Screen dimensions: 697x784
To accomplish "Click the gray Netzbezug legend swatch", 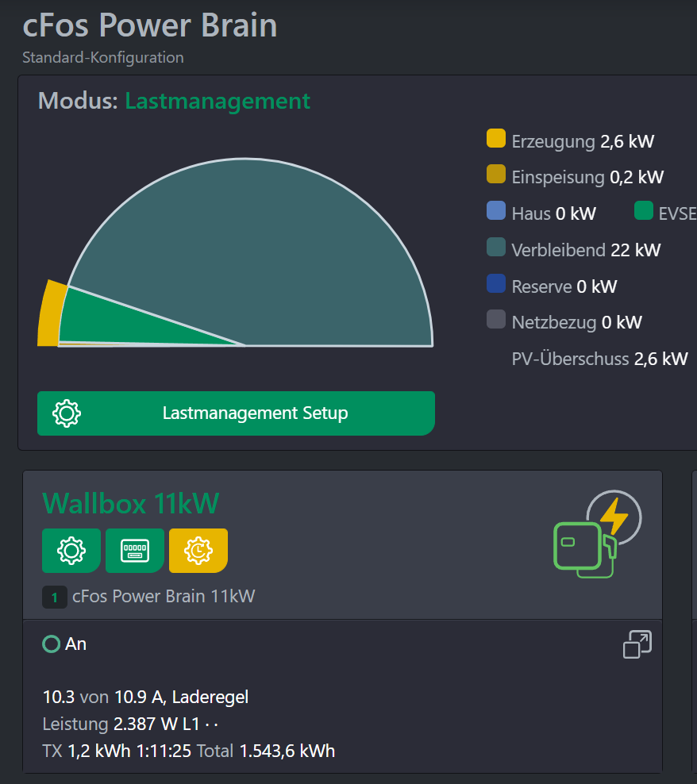I will point(496,319).
